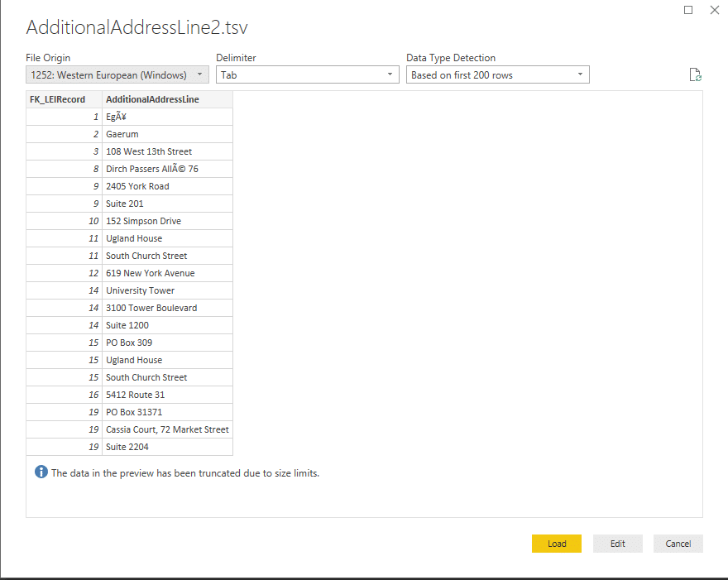
Task: Click the Cancel button
Action: coord(678,544)
